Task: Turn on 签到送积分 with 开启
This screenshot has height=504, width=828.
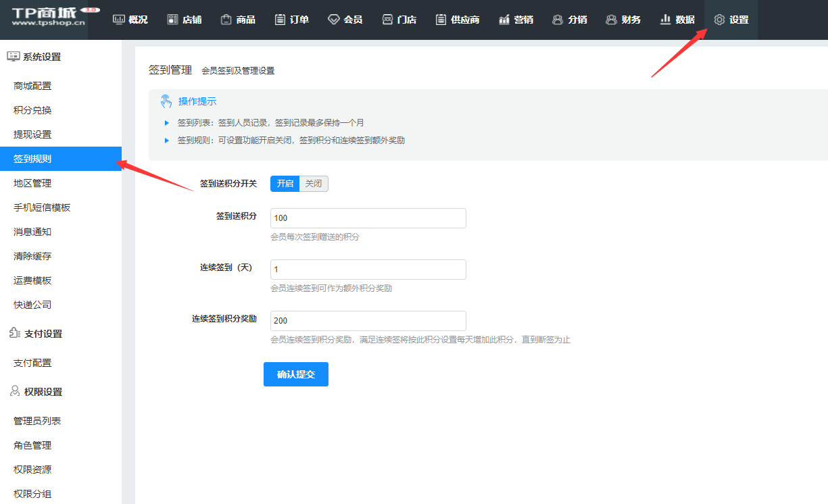Action: (285, 184)
